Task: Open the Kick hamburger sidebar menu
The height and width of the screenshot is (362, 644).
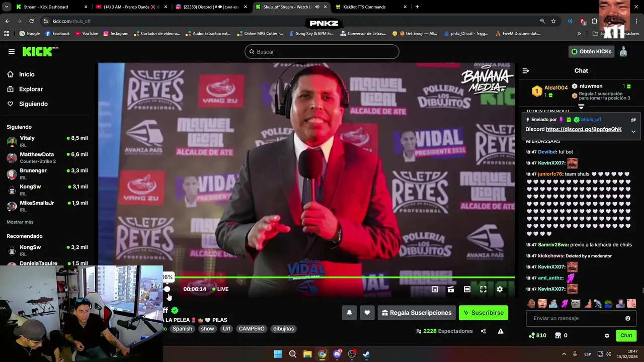Action: pyautogui.click(x=12, y=52)
